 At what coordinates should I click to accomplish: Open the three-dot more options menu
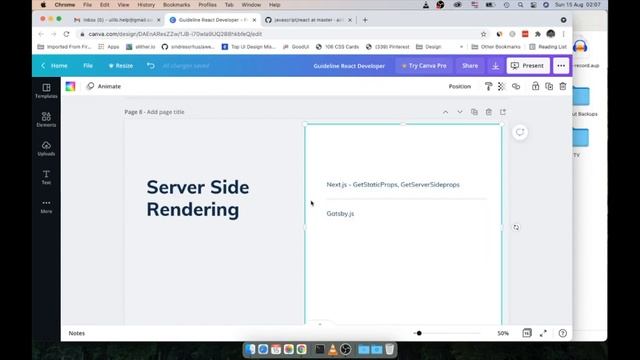pos(561,66)
